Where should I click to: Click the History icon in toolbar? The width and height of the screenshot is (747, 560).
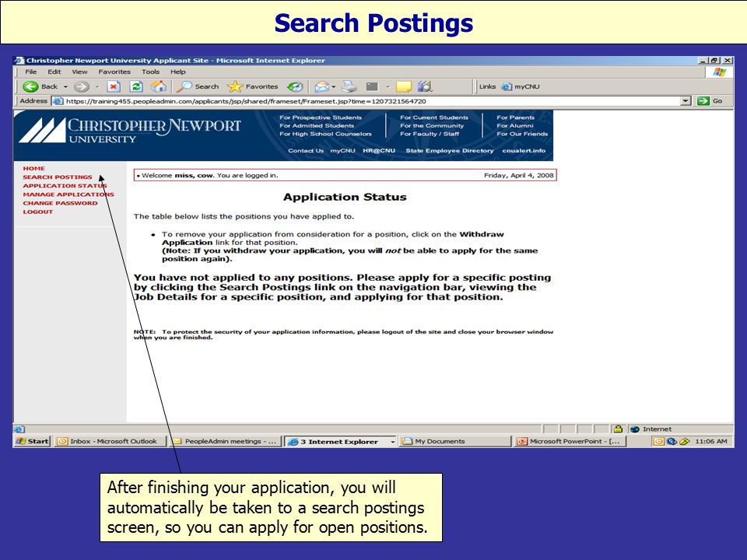coord(295,86)
